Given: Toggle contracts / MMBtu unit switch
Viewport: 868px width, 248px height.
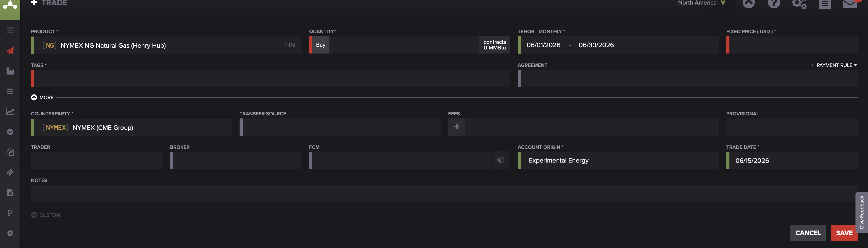Looking at the screenshot, I should [495, 45].
